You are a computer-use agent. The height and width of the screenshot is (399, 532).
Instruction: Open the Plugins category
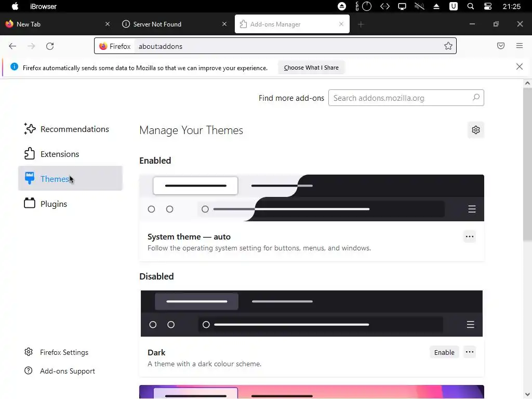point(70,204)
